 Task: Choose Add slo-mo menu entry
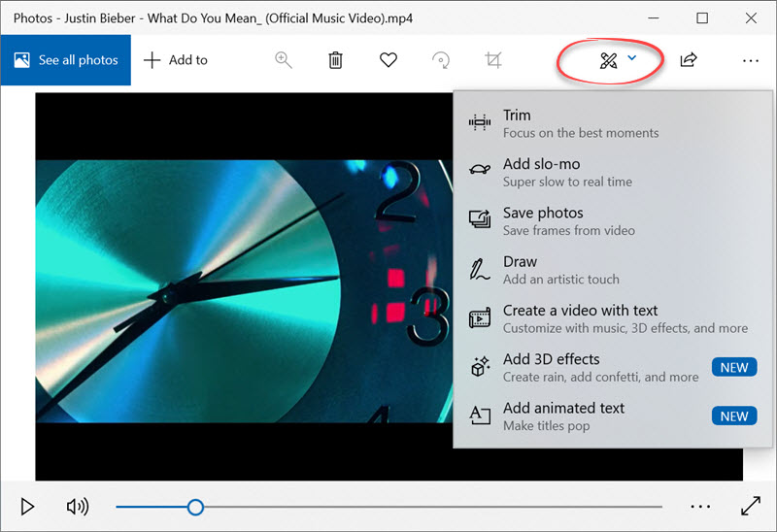613,173
